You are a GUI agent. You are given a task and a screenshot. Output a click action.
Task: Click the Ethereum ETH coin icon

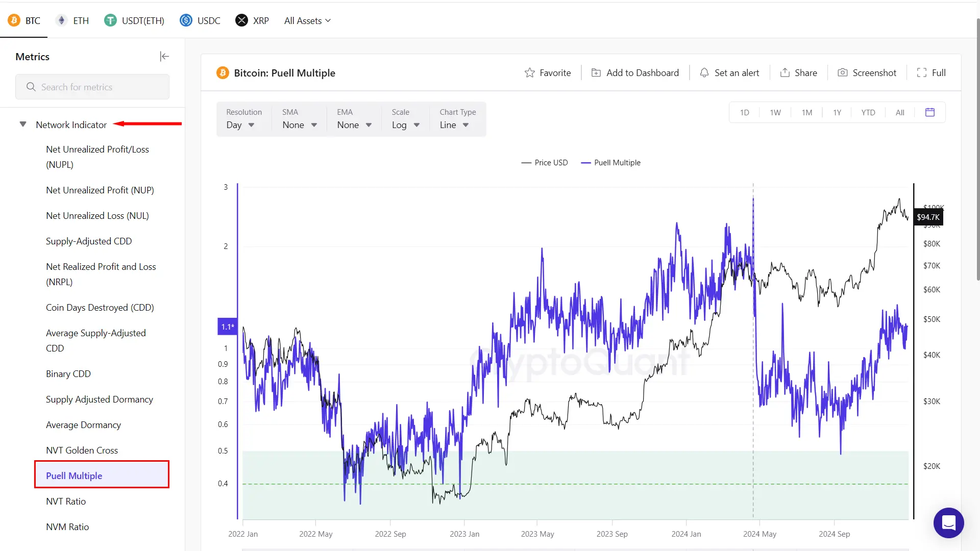click(x=61, y=20)
